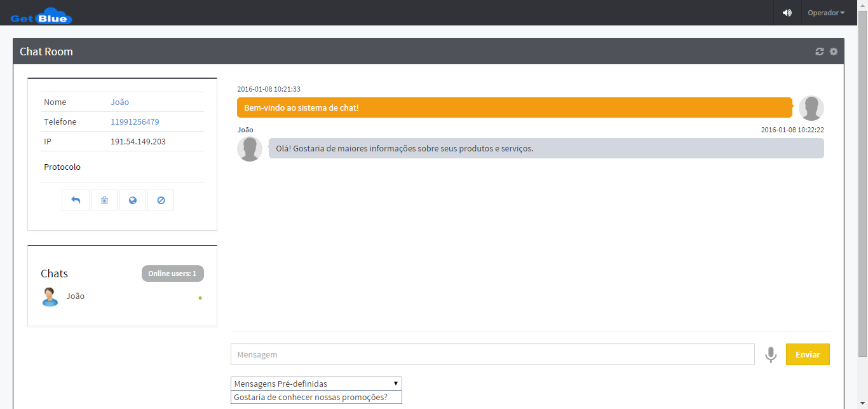
Task: Open the João name link
Action: [119, 102]
